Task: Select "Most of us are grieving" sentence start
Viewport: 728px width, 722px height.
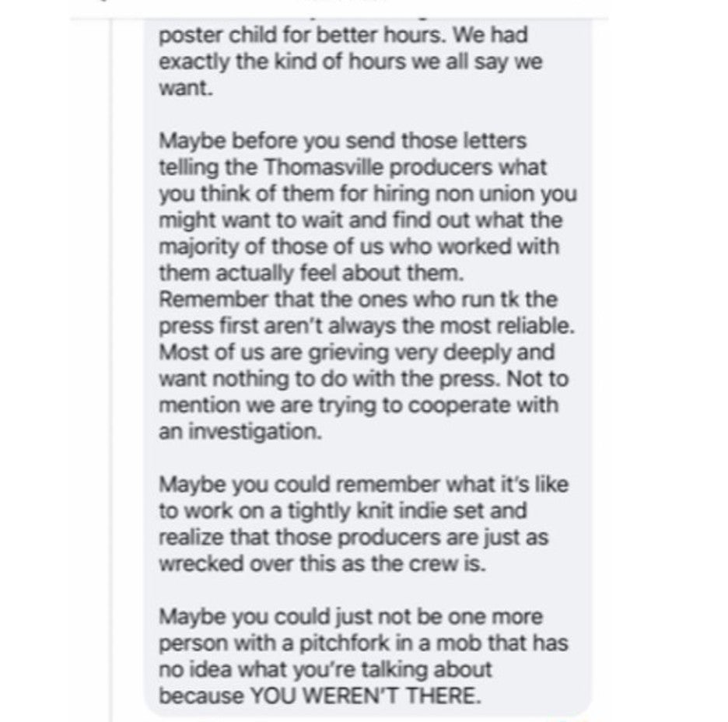Action: pyautogui.click(x=274, y=352)
